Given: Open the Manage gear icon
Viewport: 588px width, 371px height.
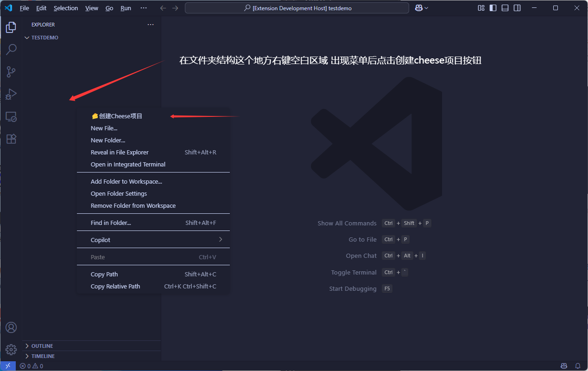Looking at the screenshot, I should click(x=11, y=350).
